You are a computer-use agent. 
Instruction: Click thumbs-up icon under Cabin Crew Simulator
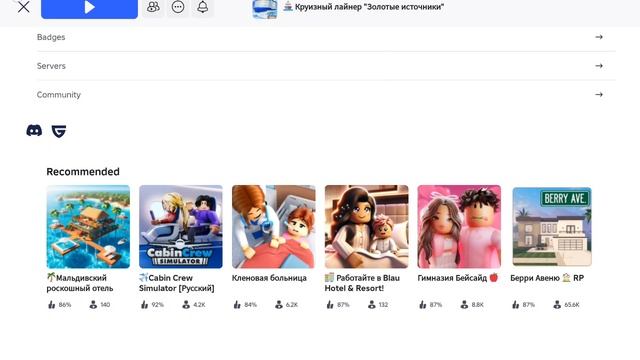144,304
